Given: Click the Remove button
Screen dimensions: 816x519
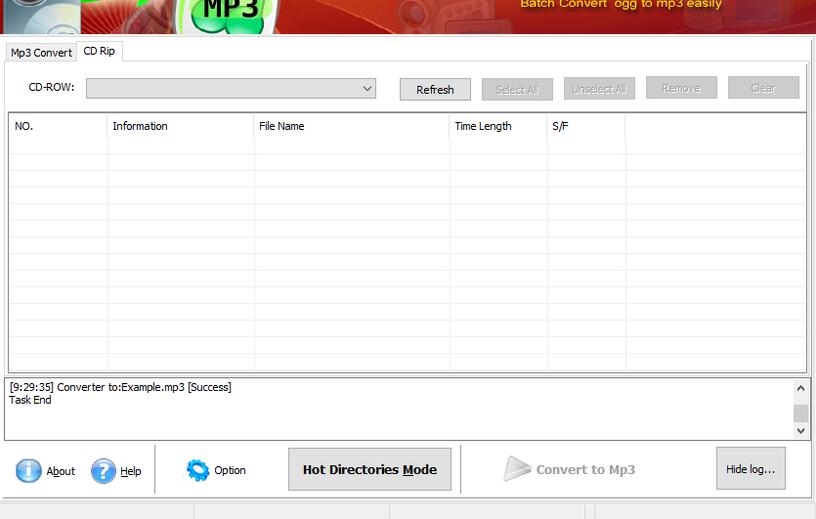Looking at the screenshot, I should 681,88.
